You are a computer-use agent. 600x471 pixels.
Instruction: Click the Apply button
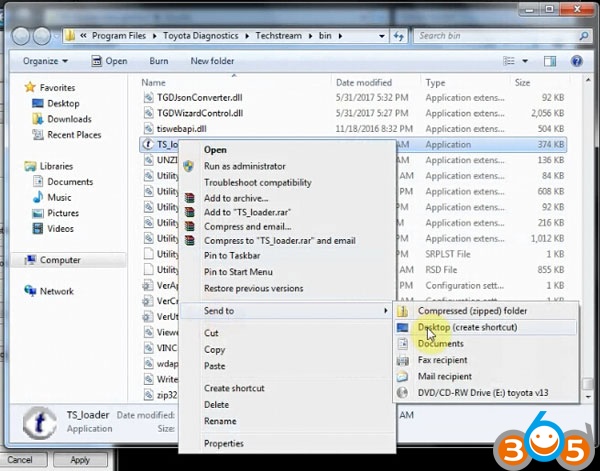[x=79, y=460]
